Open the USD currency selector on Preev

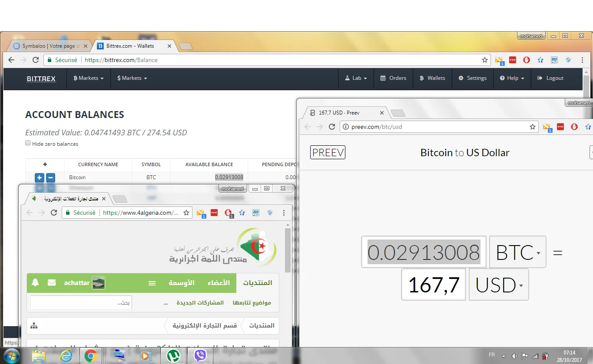pos(499,285)
